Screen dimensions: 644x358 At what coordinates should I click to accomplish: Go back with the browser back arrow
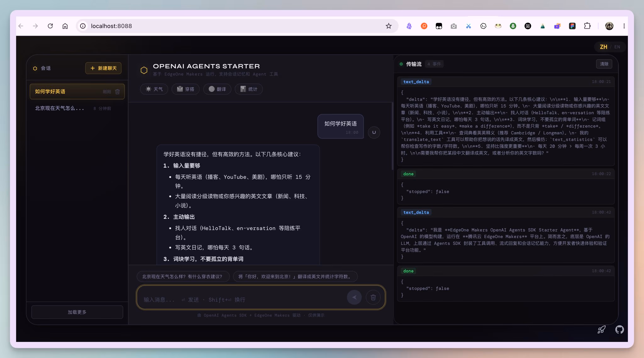[21, 26]
